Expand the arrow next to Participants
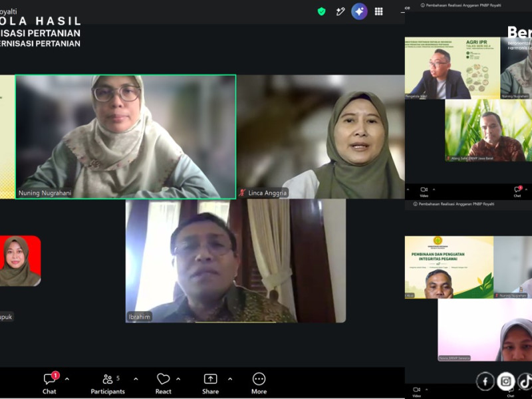 136,379
